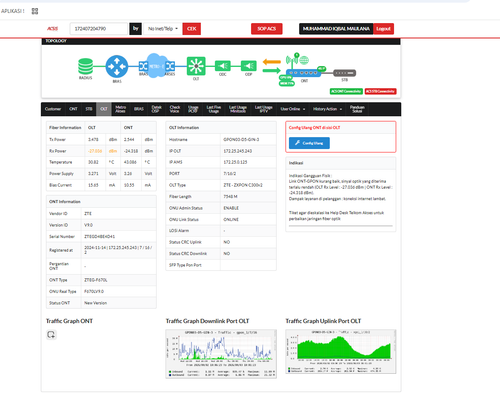Expand the History Action dropdown menu

327,109
